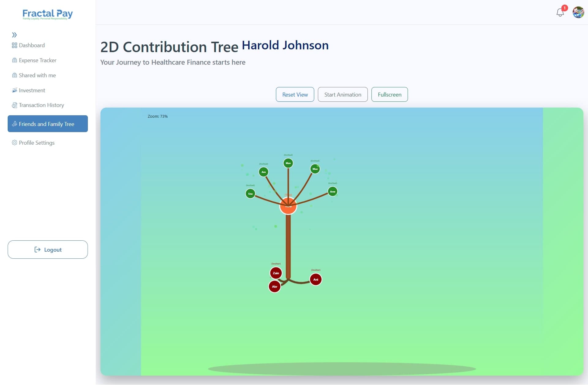The width and height of the screenshot is (588, 385).
Task: Select the Ani inviter node
Action: click(x=315, y=279)
